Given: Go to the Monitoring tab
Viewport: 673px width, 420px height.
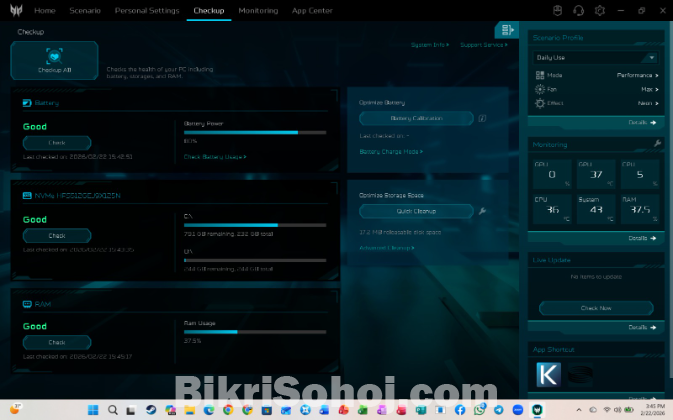Looking at the screenshot, I should 258,10.
